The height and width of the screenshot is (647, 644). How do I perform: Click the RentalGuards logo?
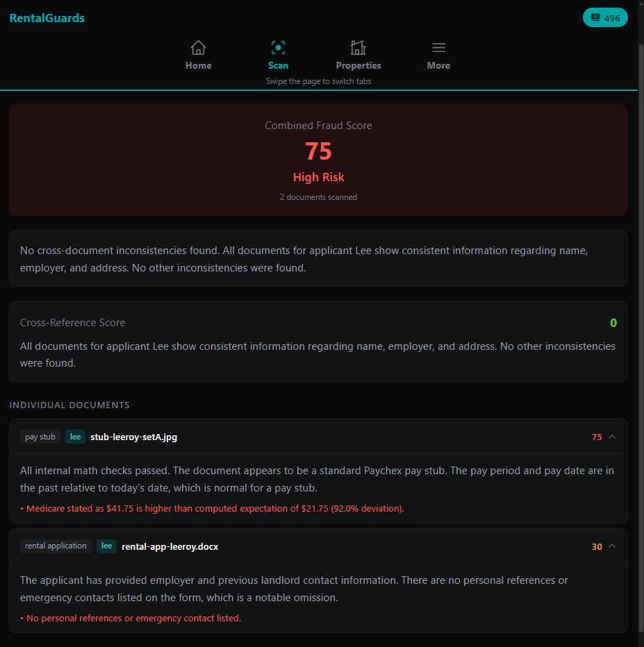(47, 17)
